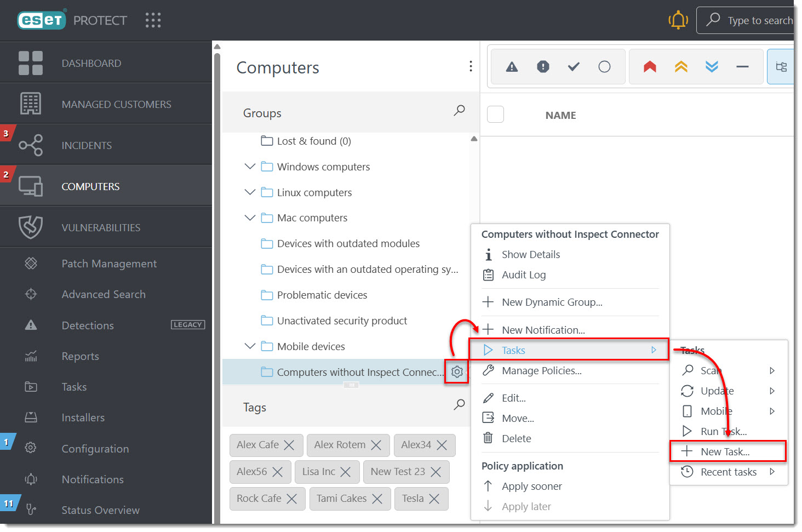The width and height of the screenshot is (802, 532).
Task: Click the Groups search magnifier icon
Action: pyautogui.click(x=459, y=111)
